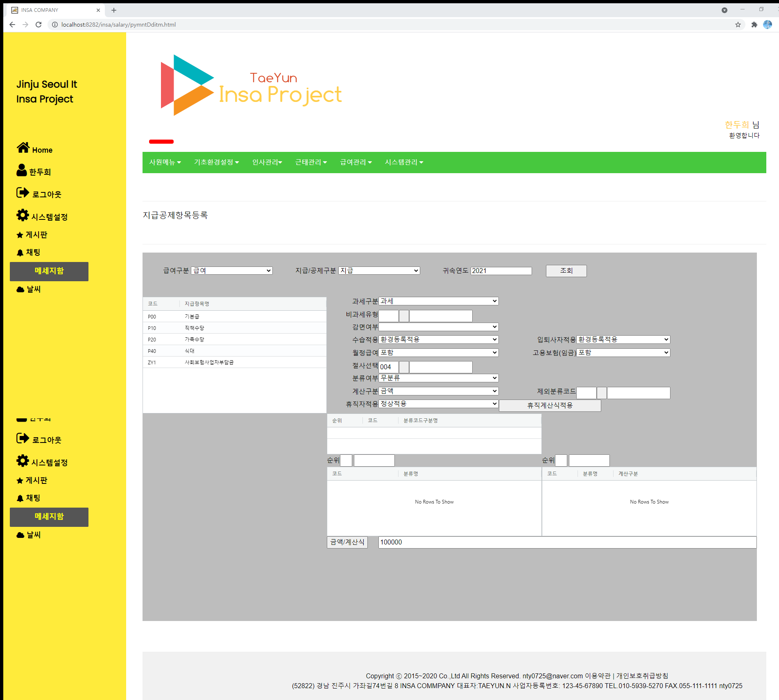Open the 지급/공제구분 dropdown
Viewport: 779px width, 700px height.
[379, 271]
